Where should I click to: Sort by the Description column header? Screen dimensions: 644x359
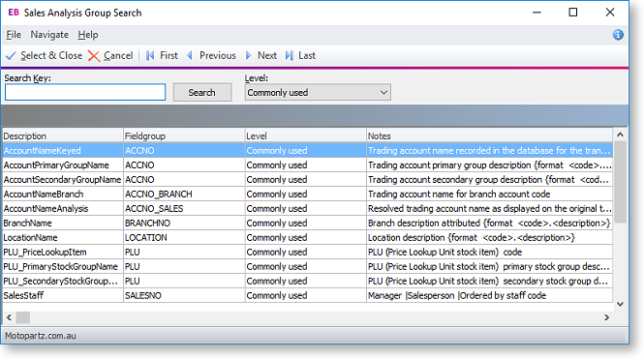[63, 135]
